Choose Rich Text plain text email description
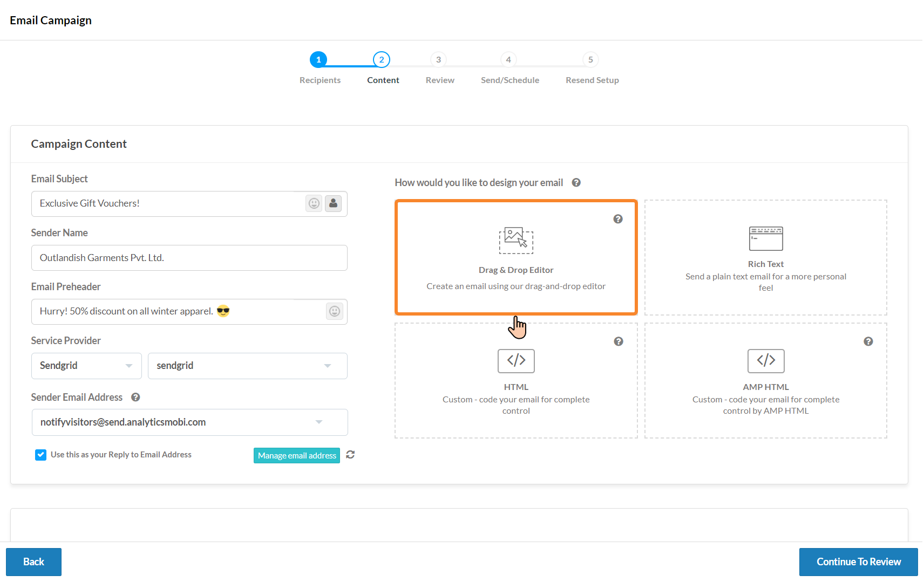Screen dimensions: 924x582 pyautogui.click(x=765, y=282)
